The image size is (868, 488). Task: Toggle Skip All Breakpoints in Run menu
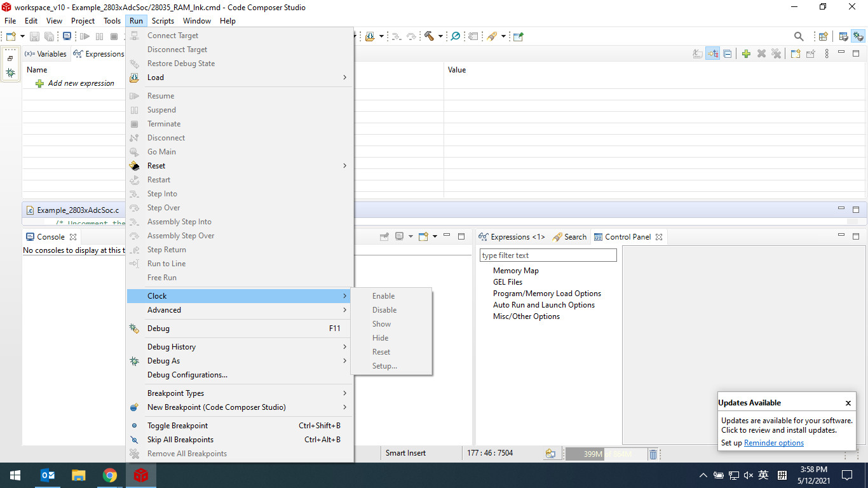(240, 440)
